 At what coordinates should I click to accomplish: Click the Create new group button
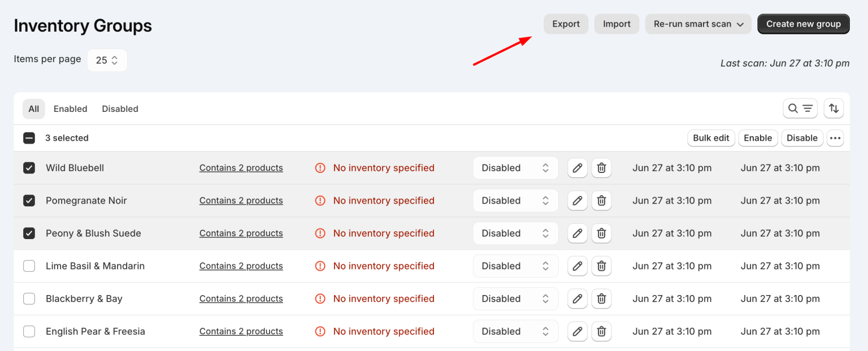pos(803,24)
